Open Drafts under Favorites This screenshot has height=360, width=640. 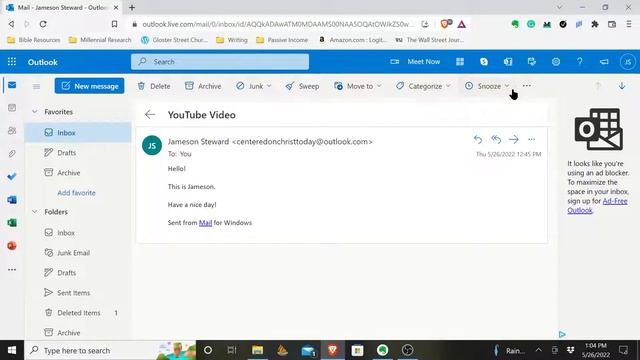tap(78, 153)
